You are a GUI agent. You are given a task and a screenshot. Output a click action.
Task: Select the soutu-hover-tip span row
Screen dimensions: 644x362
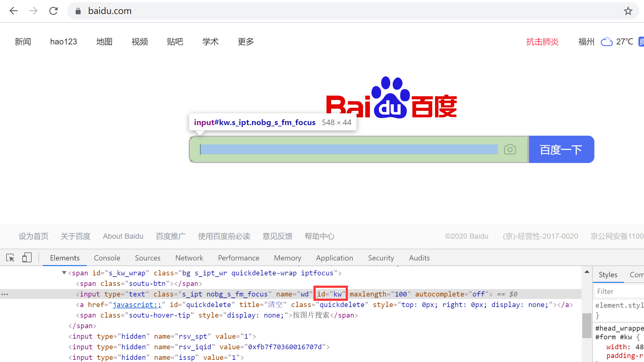coord(217,315)
